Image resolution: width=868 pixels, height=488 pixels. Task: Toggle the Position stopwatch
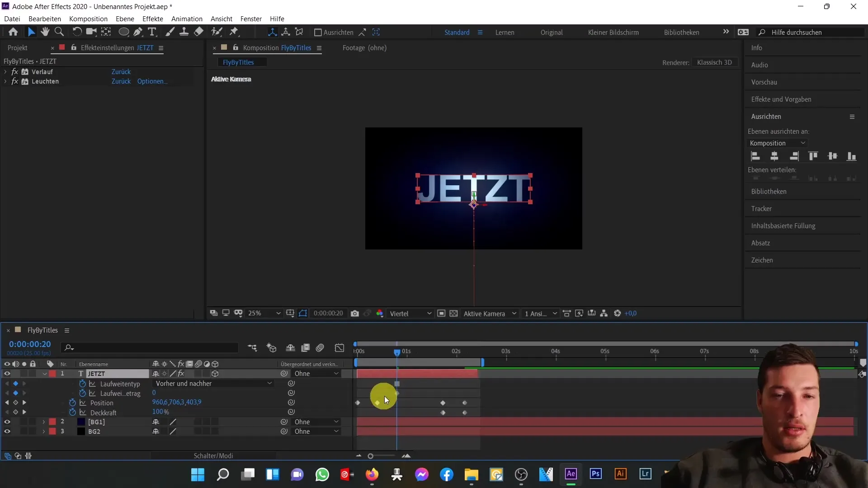[x=72, y=403]
